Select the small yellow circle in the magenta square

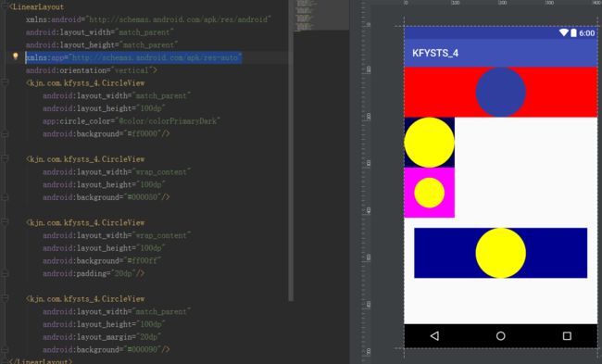[429, 193]
